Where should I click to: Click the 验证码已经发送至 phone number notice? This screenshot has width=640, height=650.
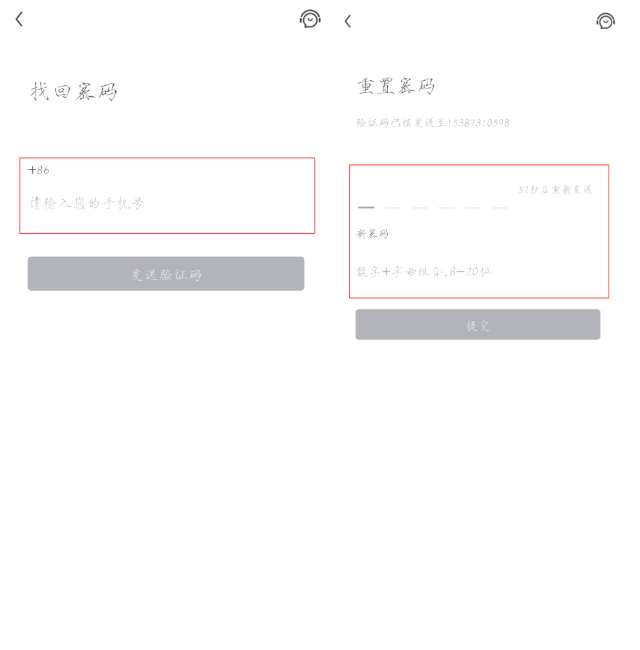433,123
